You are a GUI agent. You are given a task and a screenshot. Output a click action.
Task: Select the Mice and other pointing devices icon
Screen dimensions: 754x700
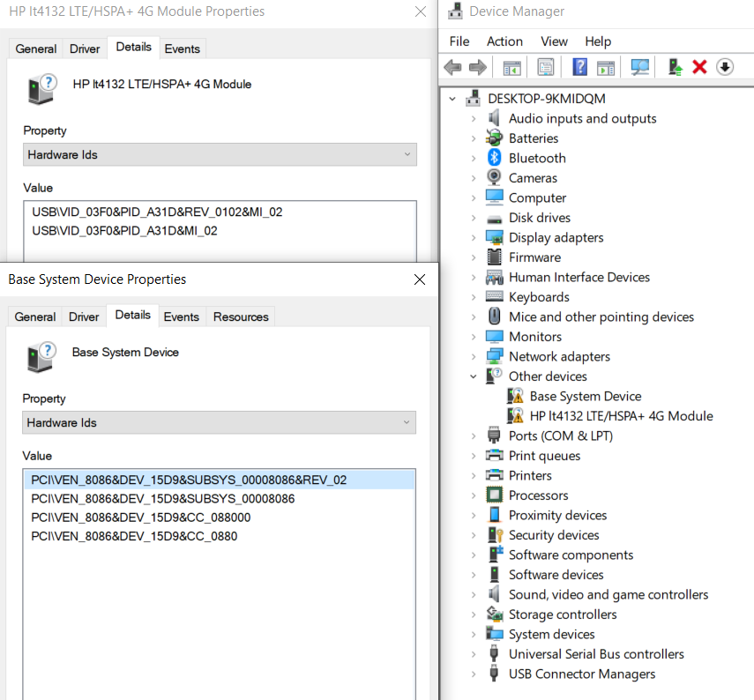pos(495,316)
